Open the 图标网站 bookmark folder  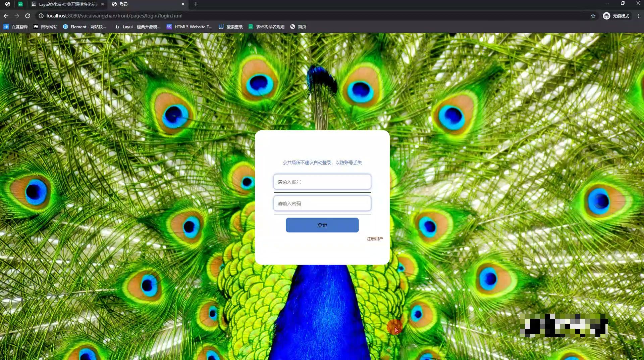tap(45, 27)
